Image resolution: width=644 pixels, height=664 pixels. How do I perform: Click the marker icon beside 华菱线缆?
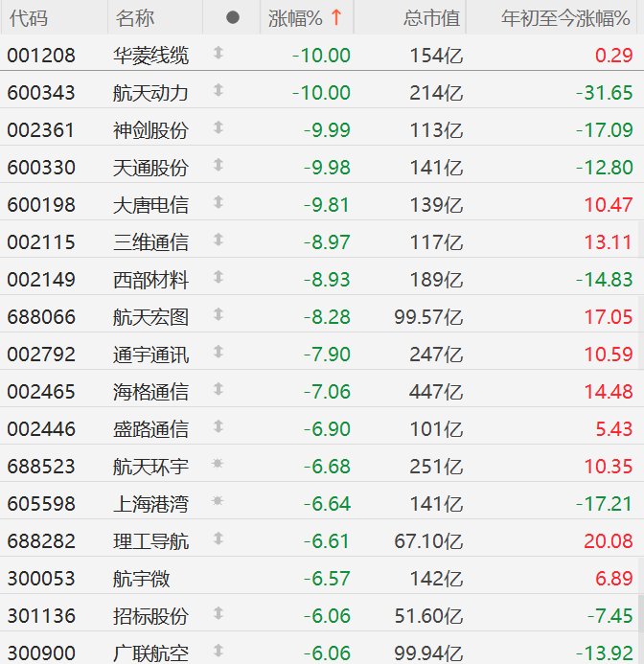tap(218, 55)
